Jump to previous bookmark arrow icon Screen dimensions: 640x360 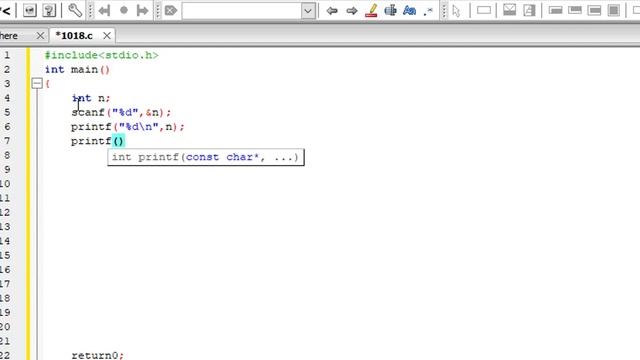click(104, 10)
